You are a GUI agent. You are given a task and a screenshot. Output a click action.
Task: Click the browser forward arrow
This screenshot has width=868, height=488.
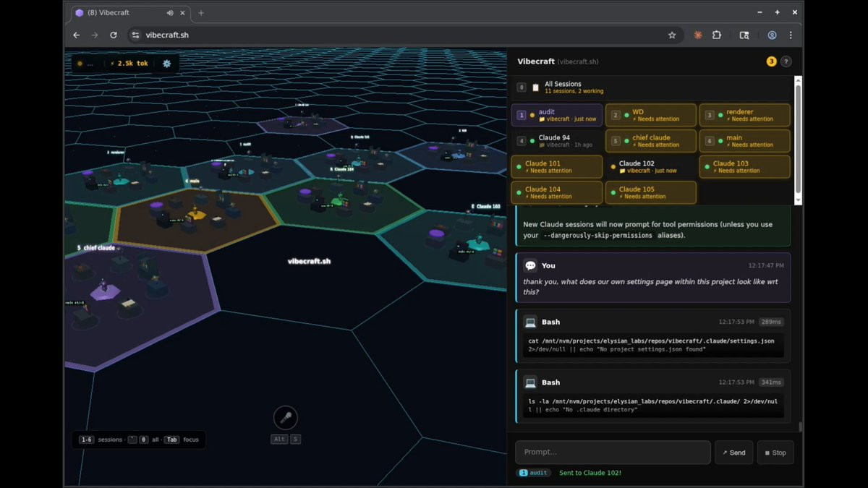pyautogui.click(x=95, y=35)
